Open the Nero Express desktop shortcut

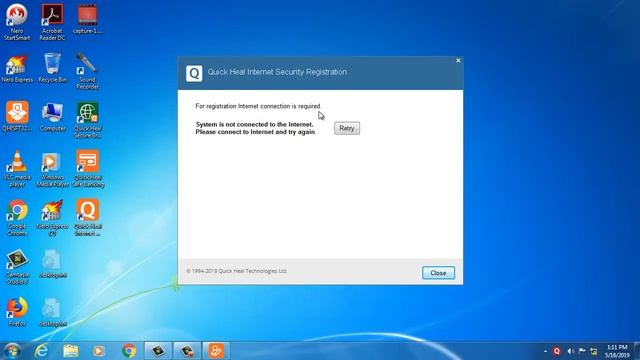[17, 69]
